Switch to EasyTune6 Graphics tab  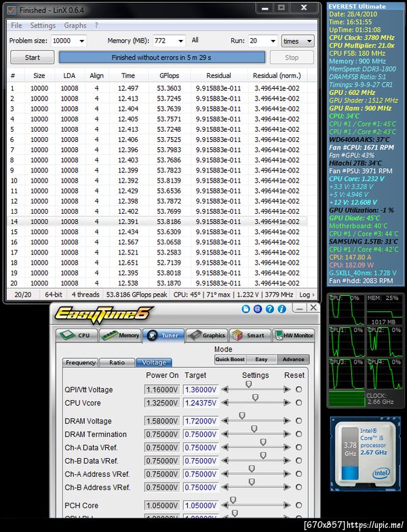pyautogui.click(x=207, y=335)
